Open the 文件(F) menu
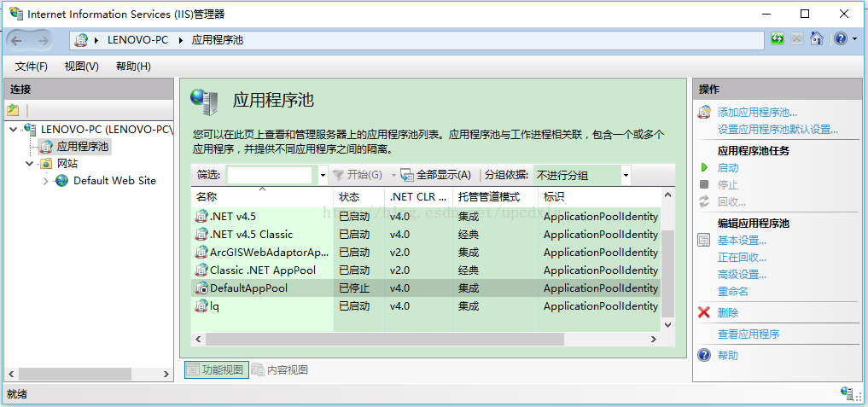 point(31,67)
